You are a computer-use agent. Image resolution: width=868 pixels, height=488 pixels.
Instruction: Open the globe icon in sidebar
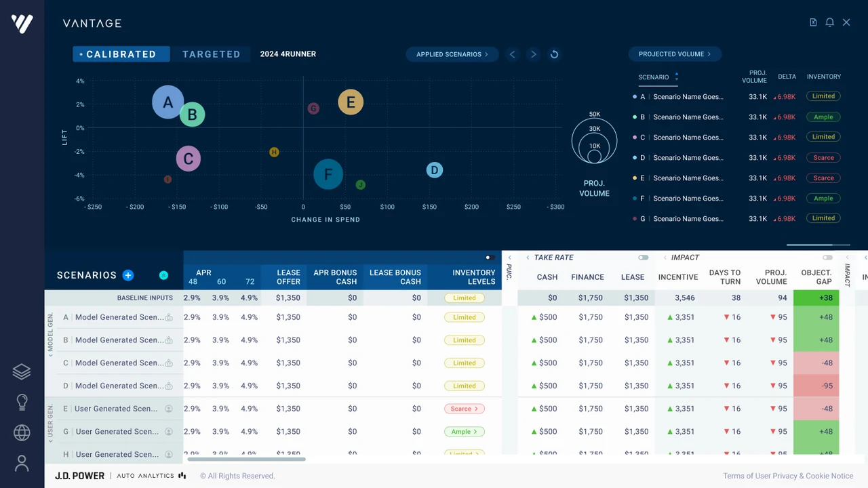(x=22, y=432)
